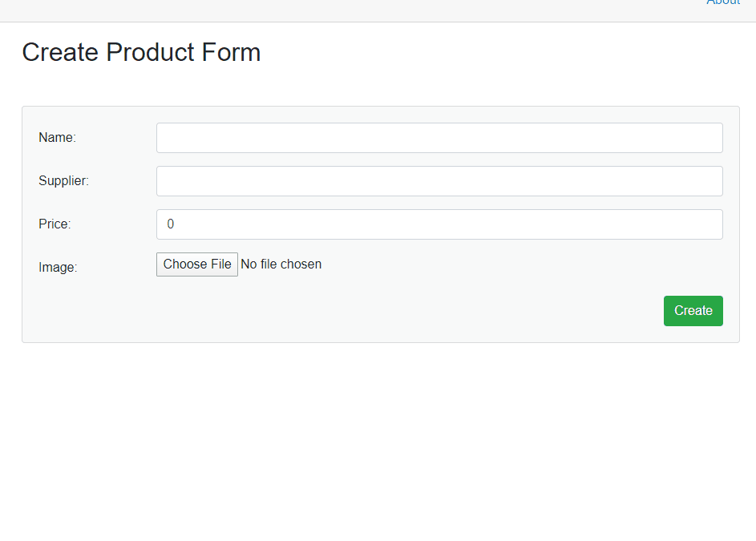Click the "Supplier:" label

[x=63, y=181]
